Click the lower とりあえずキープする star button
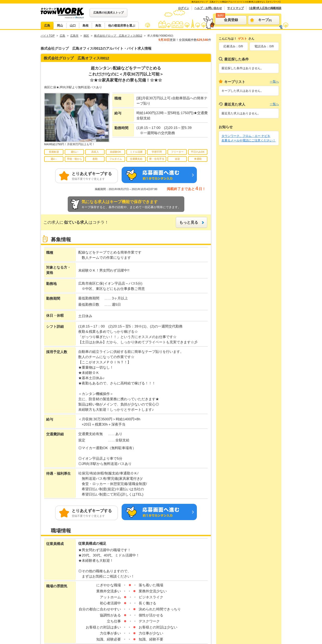 (x=87, y=513)
